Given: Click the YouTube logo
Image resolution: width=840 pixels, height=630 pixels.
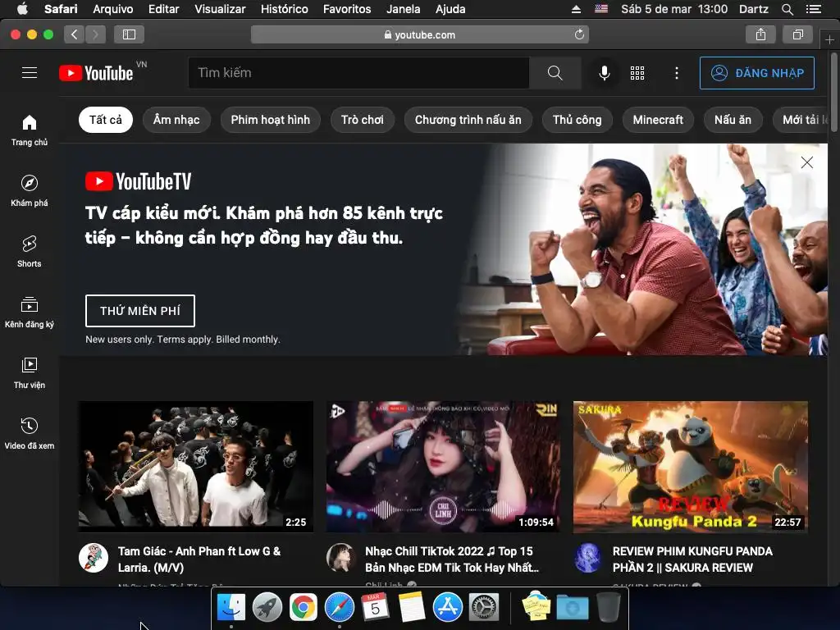Looking at the screenshot, I should (x=97, y=73).
